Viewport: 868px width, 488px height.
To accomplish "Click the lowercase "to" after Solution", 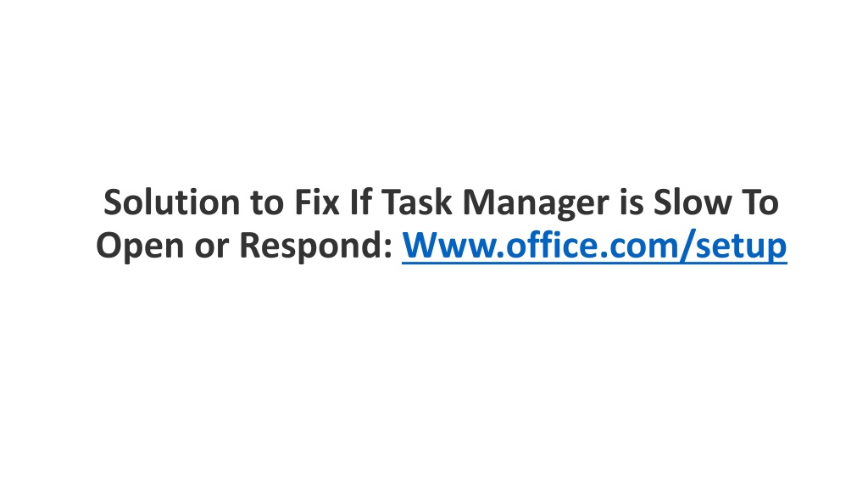I will (267, 203).
